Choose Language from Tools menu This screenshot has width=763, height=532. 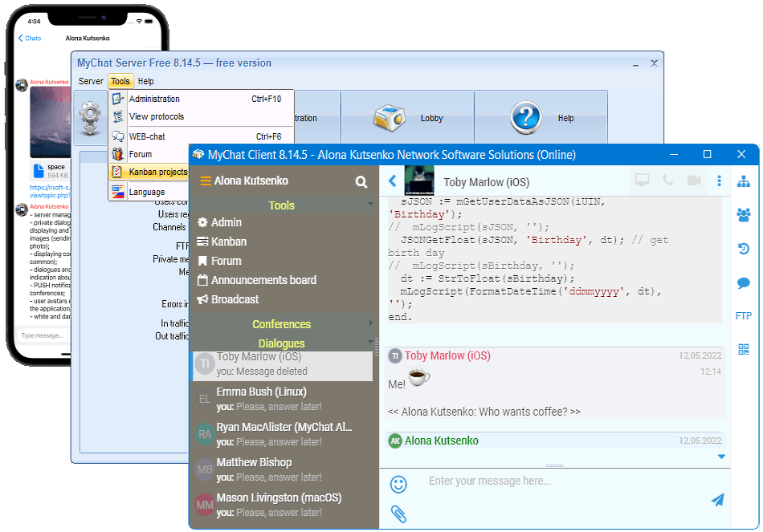pos(149,192)
